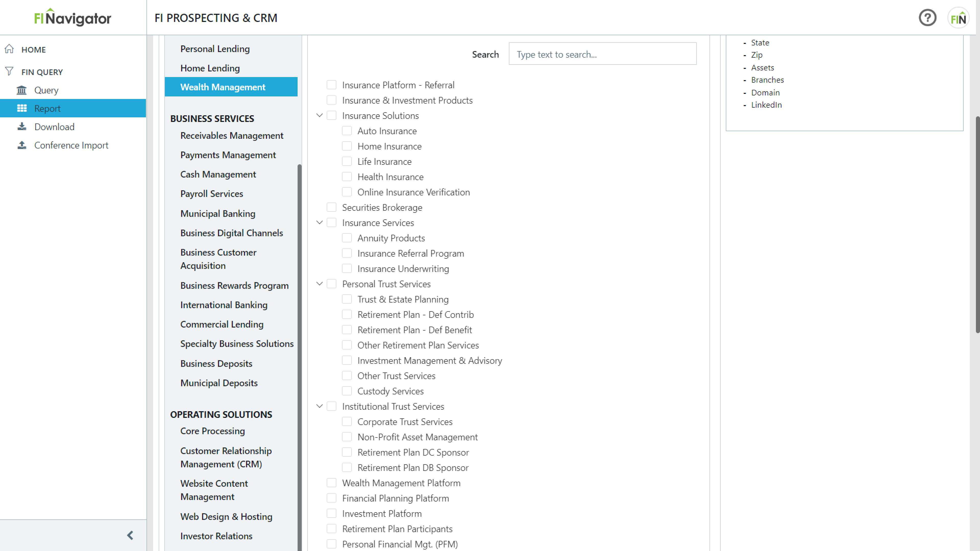Tick the Life Insurance checkbox
This screenshot has width=980, height=551.
coord(347,161)
